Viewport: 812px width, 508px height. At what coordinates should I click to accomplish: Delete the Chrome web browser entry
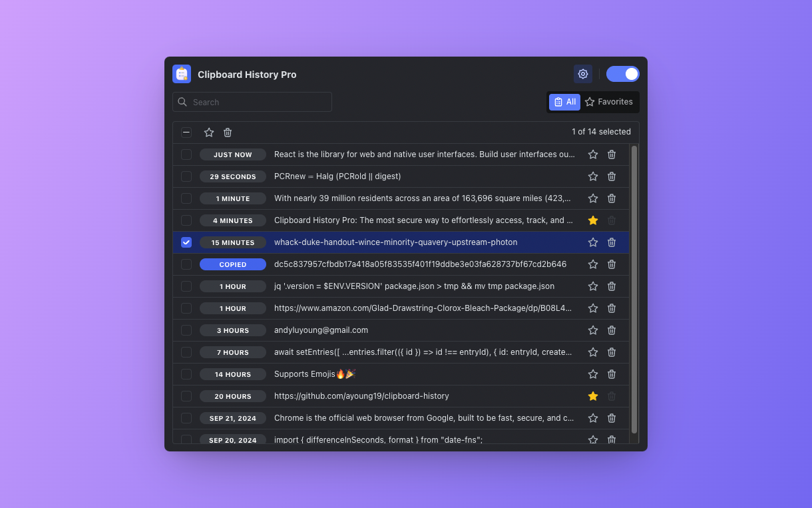[612, 418]
